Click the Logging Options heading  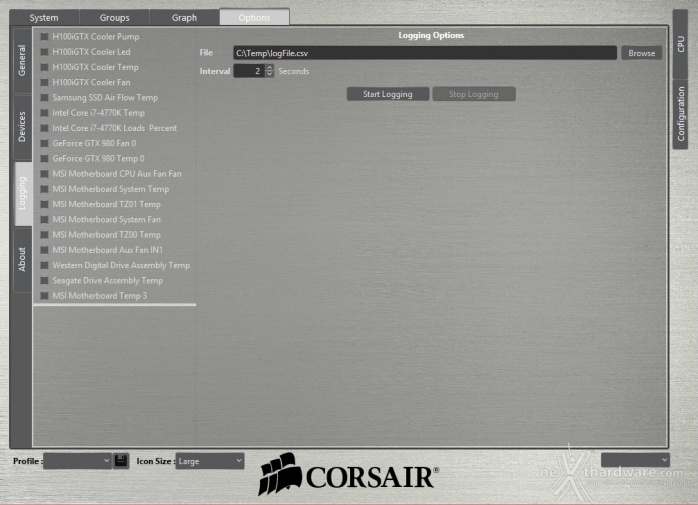431,35
